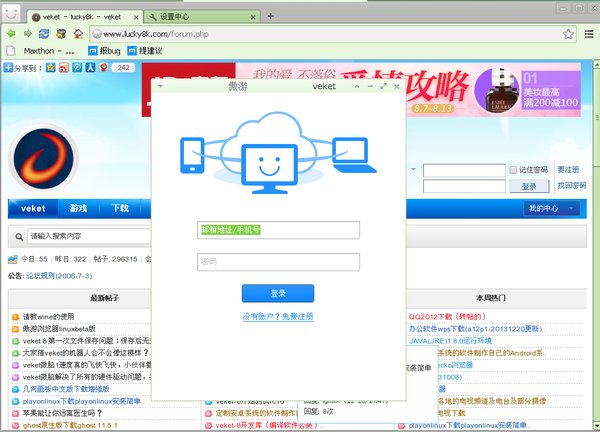Click forum search magnifier icon
This screenshot has width=600, height=432.
(x=19, y=237)
